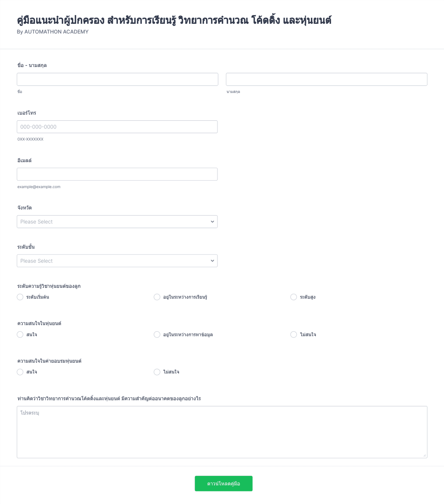The image size is (444, 504).
Task: Click the นามสกุล last name field
Action: (x=326, y=79)
